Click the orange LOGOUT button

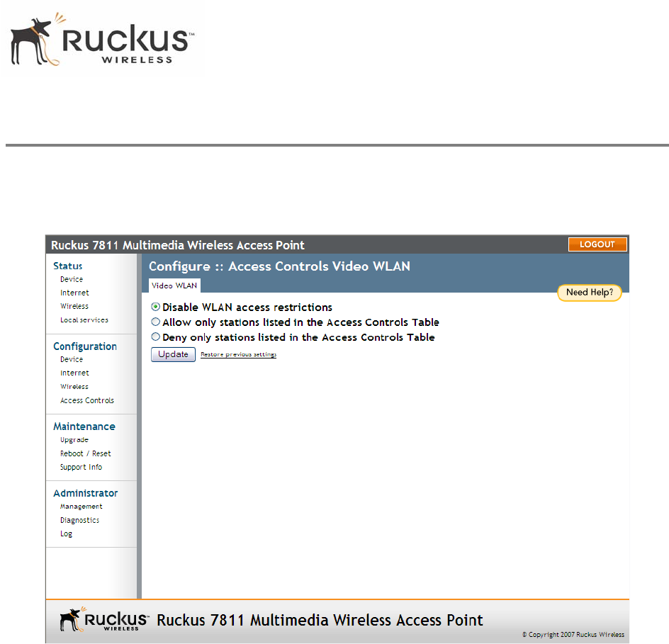point(597,244)
